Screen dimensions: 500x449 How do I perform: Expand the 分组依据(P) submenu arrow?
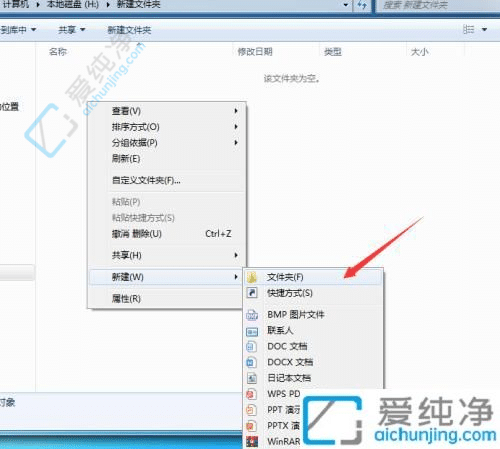coord(236,143)
